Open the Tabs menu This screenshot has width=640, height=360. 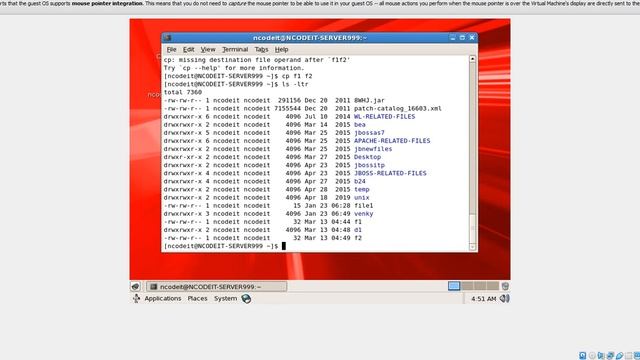tap(261, 49)
